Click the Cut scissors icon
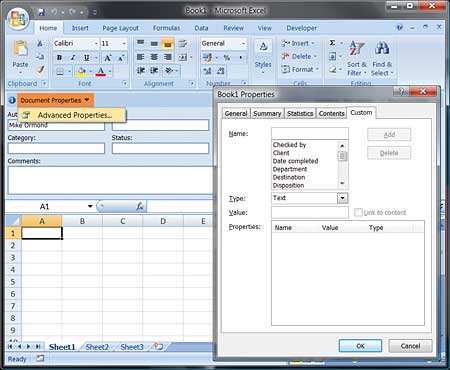The image size is (450, 370). (40, 43)
